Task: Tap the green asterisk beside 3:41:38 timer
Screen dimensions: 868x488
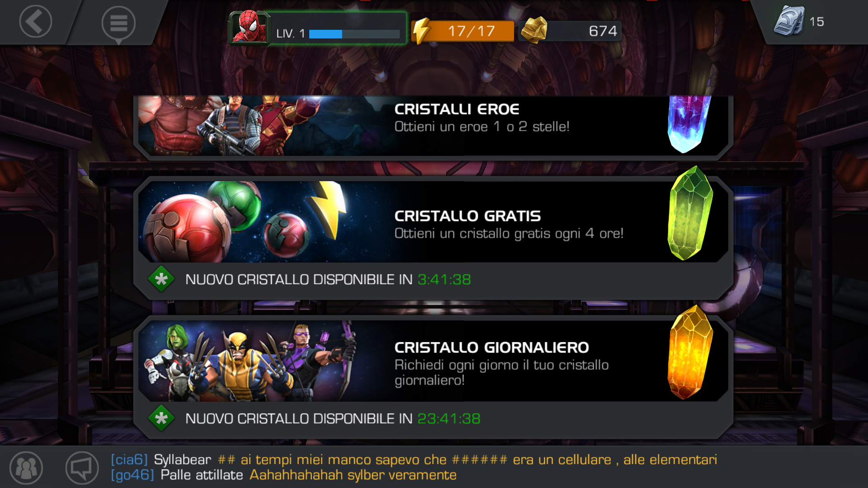Action: tap(161, 279)
